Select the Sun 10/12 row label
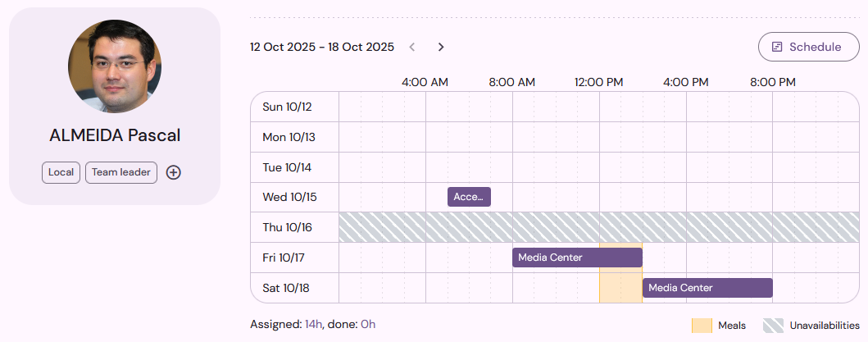The image size is (868, 342). pos(288,107)
